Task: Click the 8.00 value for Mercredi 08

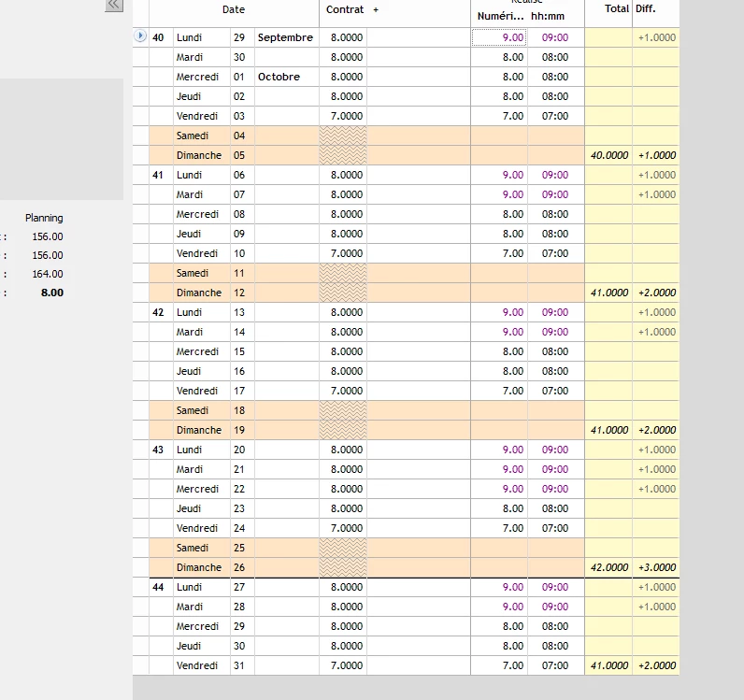Action: pos(513,215)
